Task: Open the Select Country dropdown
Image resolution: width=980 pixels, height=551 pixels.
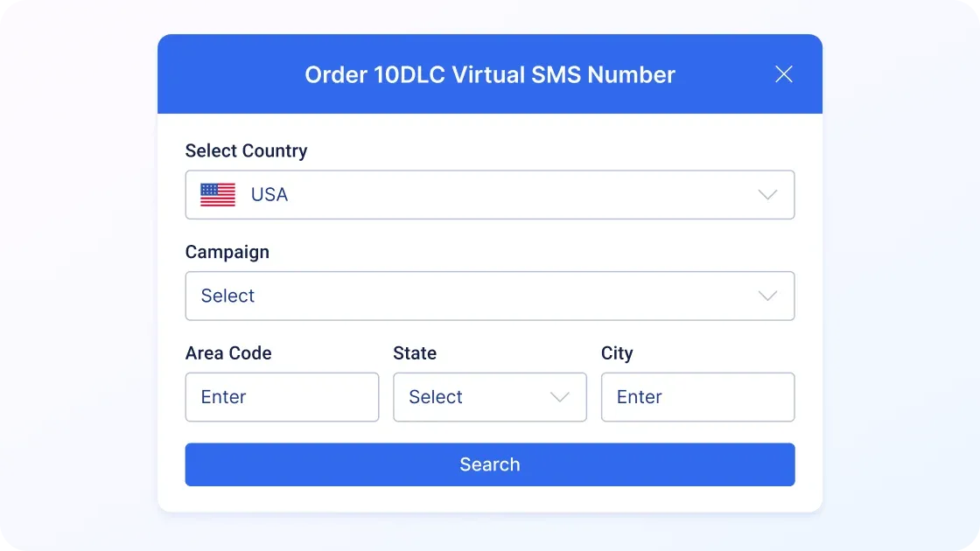Action: click(490, 195)
